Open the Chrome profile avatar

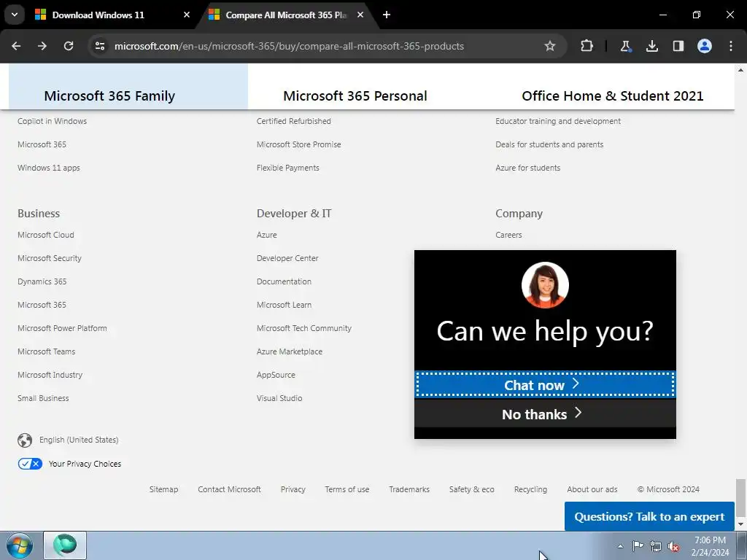pos(705,46)
